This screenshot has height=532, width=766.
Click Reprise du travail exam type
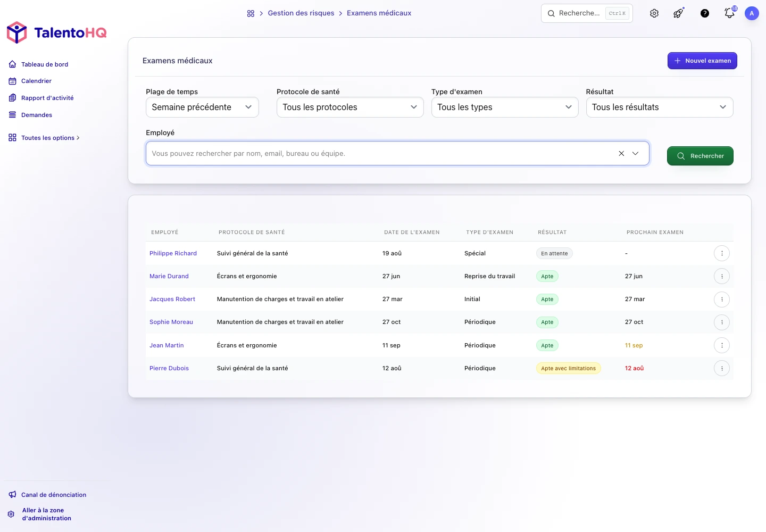coord(489,276)
